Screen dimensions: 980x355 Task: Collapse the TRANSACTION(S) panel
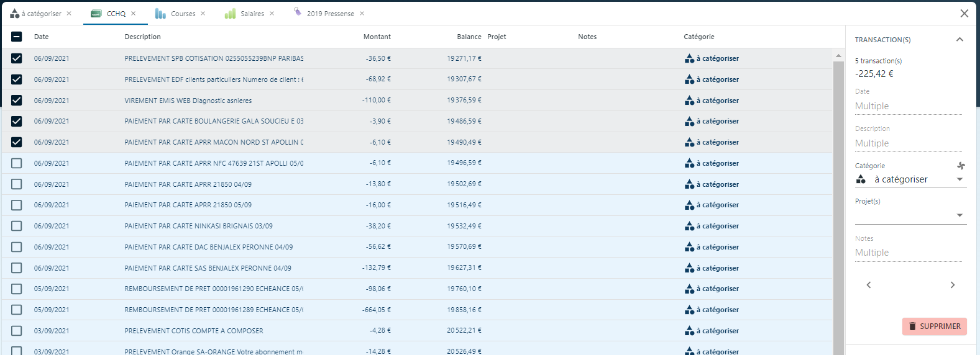[959, 40]
